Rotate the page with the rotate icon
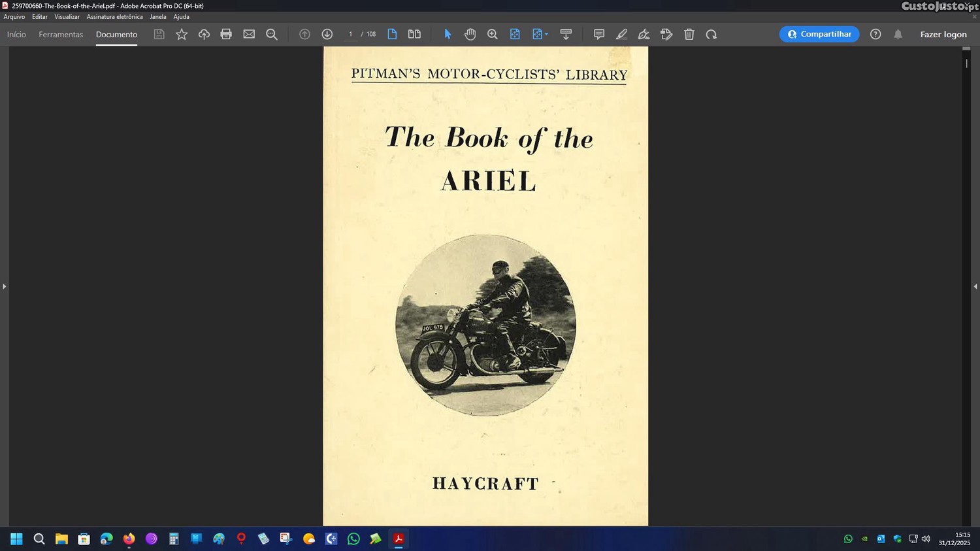The height and width of the screenshot is (551, 980). tap(711, 34)
